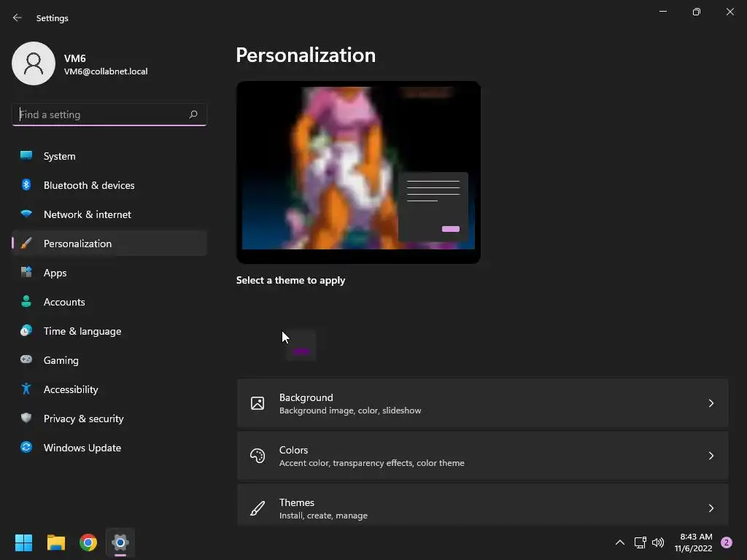The height and width of the screenshot is (560, 747).
Task: Navigate to Windows Update settings
Action: [x=109, y=448]
